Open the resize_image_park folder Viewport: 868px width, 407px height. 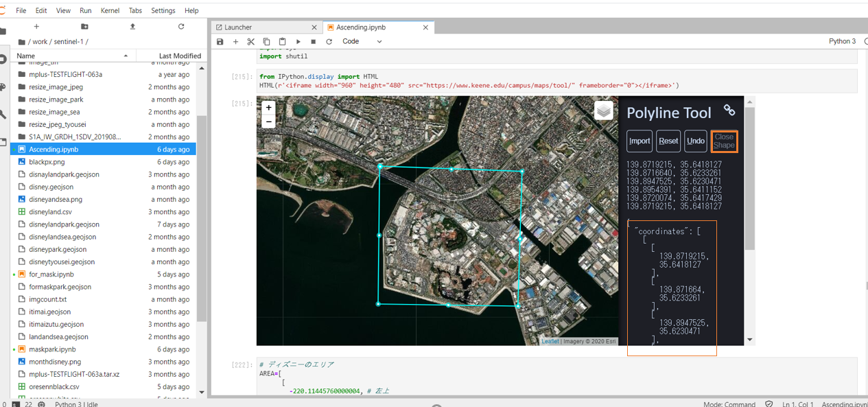[103, 100]
